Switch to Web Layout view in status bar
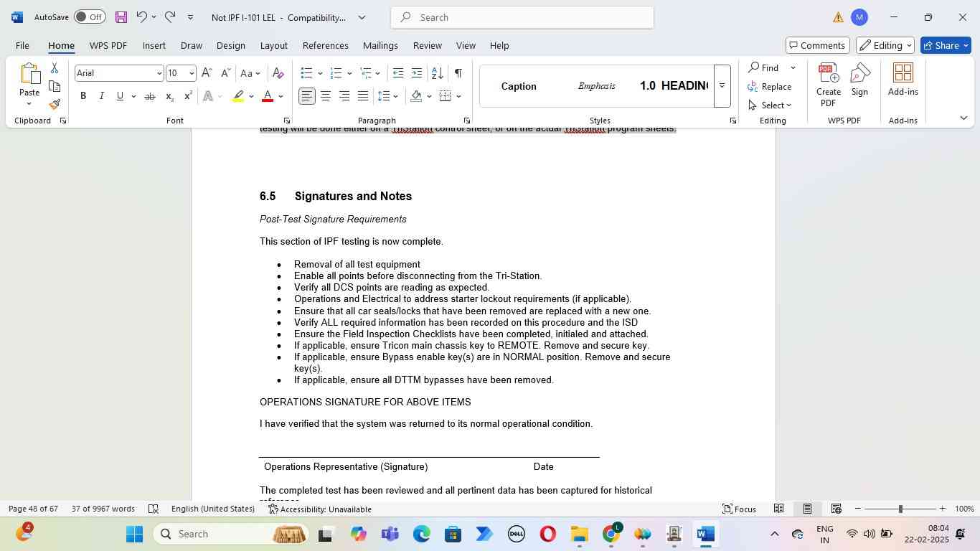Viewport: 980px width, 551px height. click(x=836, y=509)
